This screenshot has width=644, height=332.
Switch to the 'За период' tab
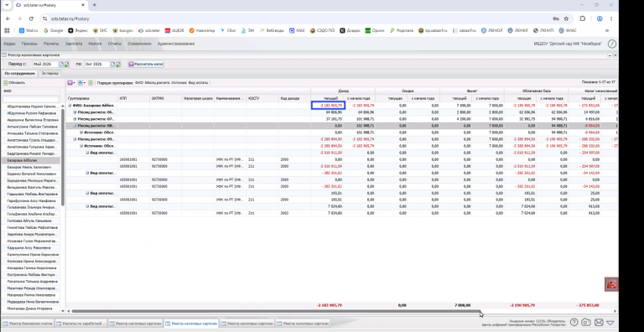[x=50, y=73]
